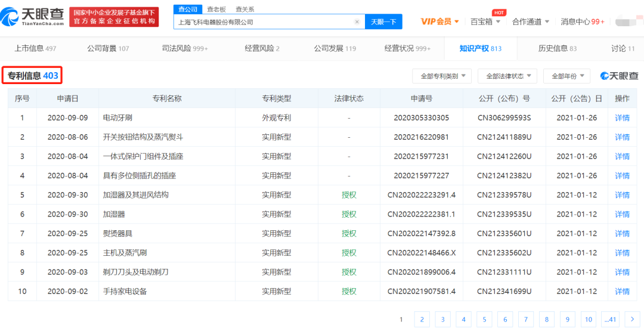Expand the 百宝箱 menu
The width and height of the screenshot is (644, 331).
(485, 21)
